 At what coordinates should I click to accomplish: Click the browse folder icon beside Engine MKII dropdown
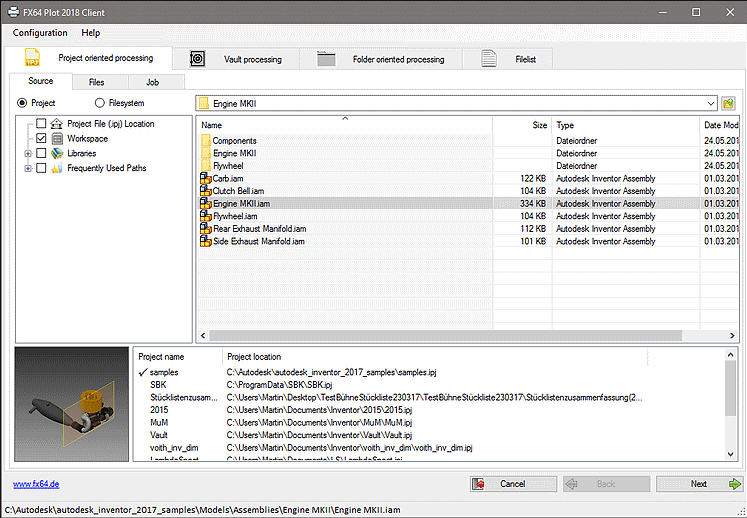pyautogui.click(x=728, y=103)
